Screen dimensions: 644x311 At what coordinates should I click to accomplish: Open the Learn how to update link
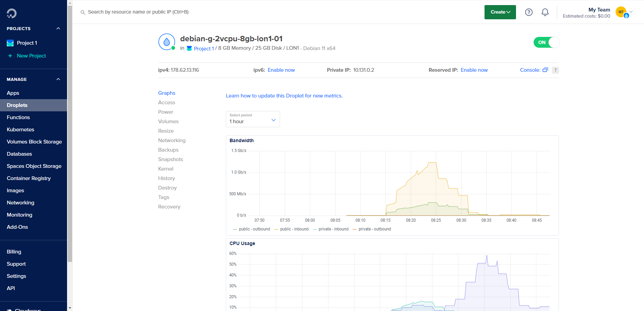click(x=284, y=96)
